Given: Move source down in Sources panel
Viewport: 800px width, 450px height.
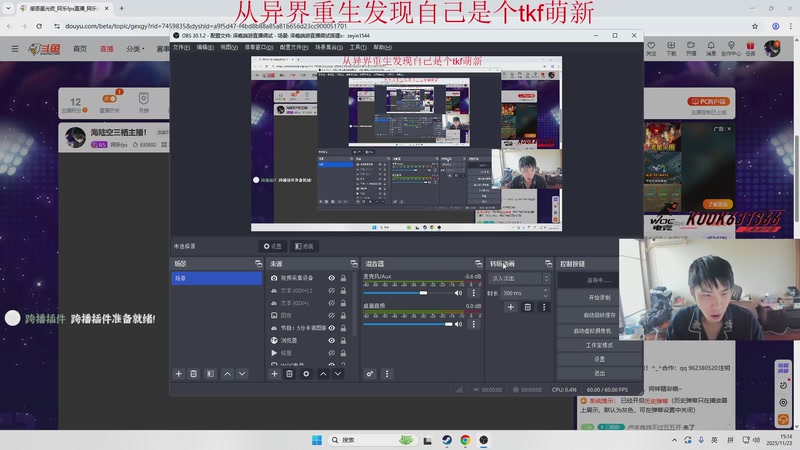Looking at the screenshot, I should pyautogui.click(x=338, y=374).
